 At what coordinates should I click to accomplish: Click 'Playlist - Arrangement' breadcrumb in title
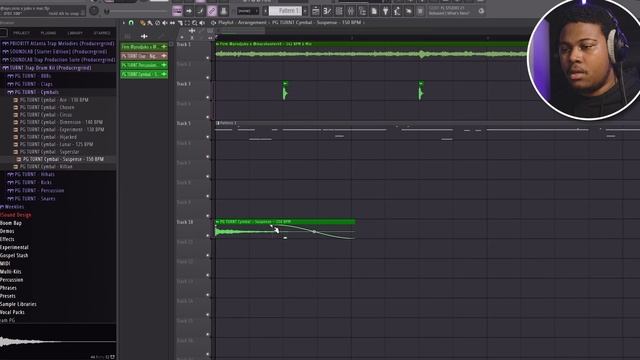[x=242, y=23]
